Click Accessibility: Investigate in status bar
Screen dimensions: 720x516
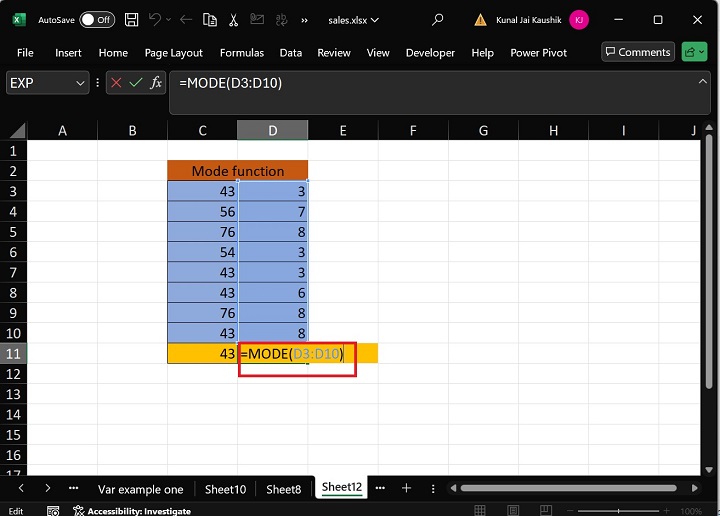[132, 511]
